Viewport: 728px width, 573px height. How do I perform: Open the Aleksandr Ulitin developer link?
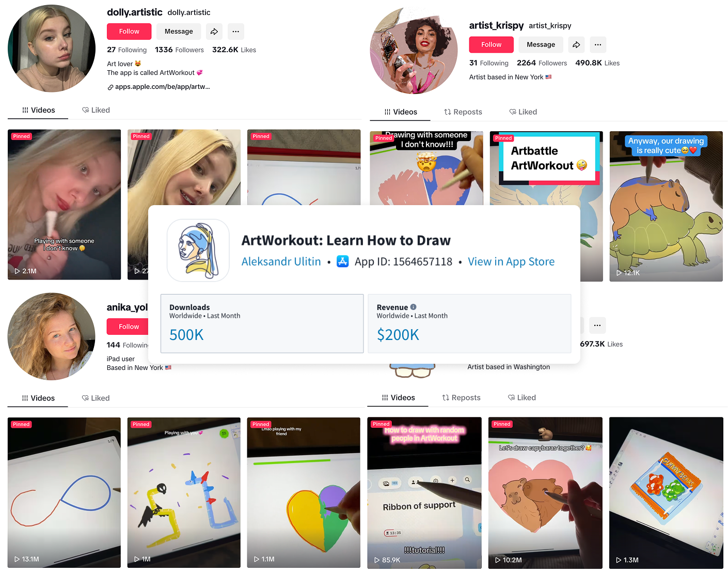281,262
